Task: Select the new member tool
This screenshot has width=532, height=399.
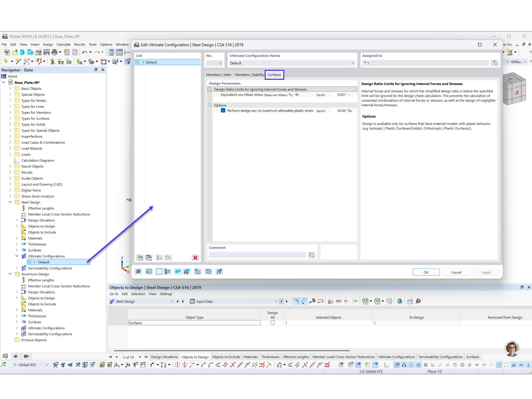Action: pyautogui.click(x=27, y=62)
